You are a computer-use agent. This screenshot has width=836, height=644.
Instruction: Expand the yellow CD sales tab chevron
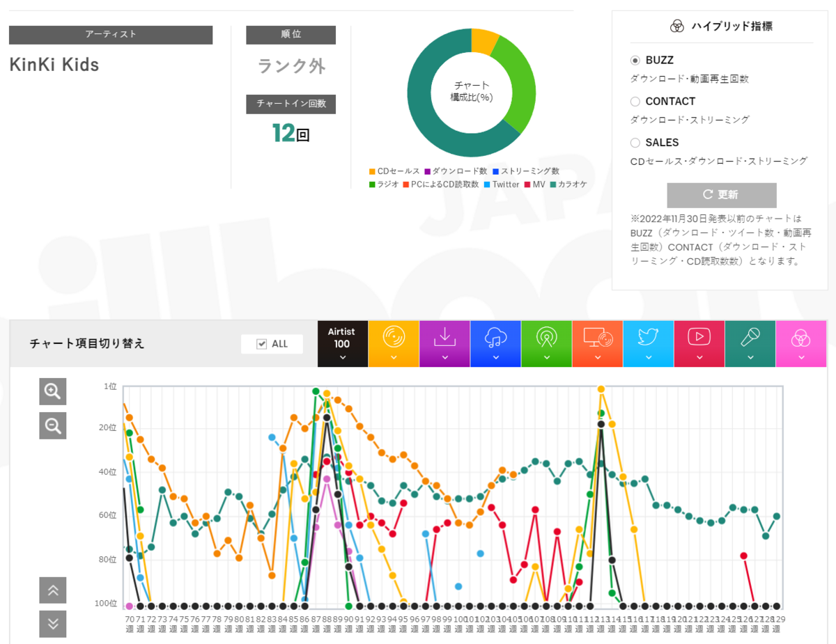[394, 357]
